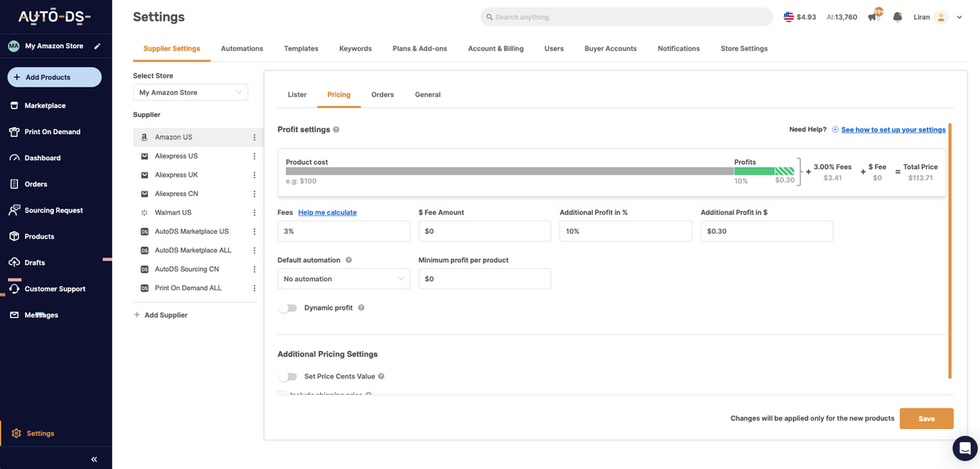This screenshot has width=980, height=469.
Task: Switch to the Automations tab
Action: [x=242, y=48]
